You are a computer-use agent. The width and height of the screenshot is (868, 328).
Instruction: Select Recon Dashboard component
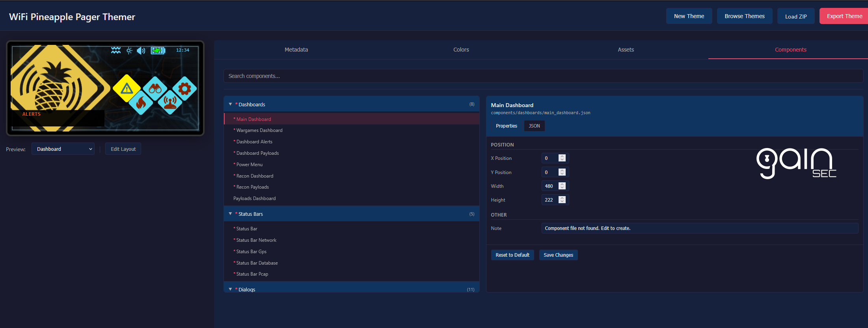(x=352, y=176)
